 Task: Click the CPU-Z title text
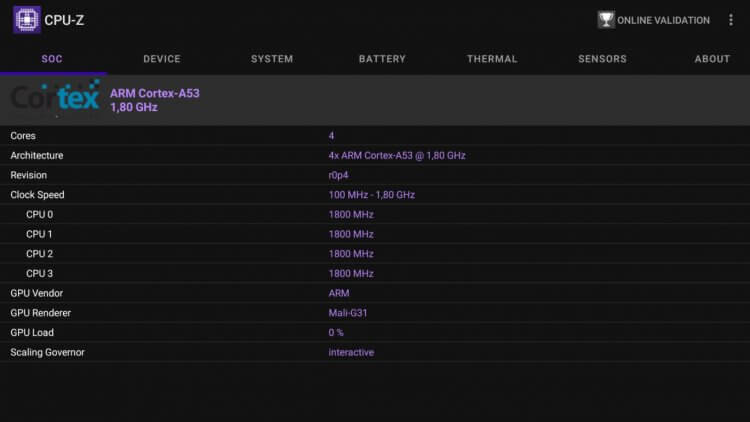pyautogui.click(x=64, y=20)
